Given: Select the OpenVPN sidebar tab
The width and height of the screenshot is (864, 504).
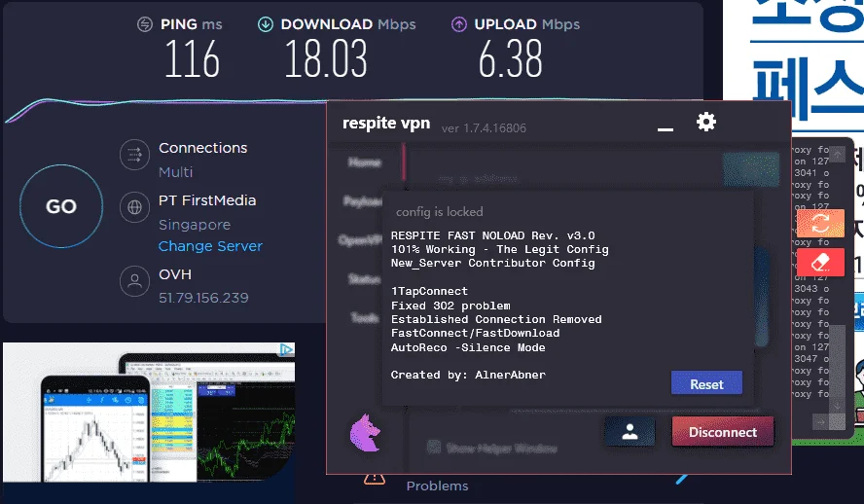Looking at the screenshot, I should (360, 240).
